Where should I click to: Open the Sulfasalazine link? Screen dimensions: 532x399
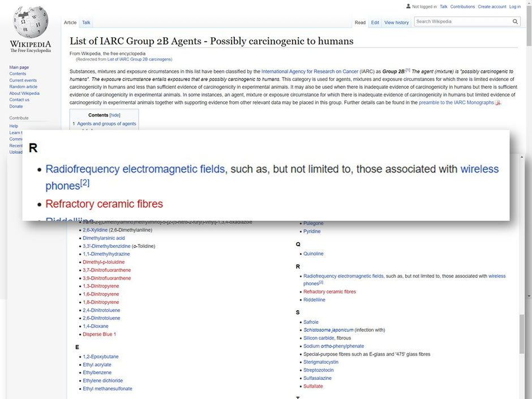[318, 378]
